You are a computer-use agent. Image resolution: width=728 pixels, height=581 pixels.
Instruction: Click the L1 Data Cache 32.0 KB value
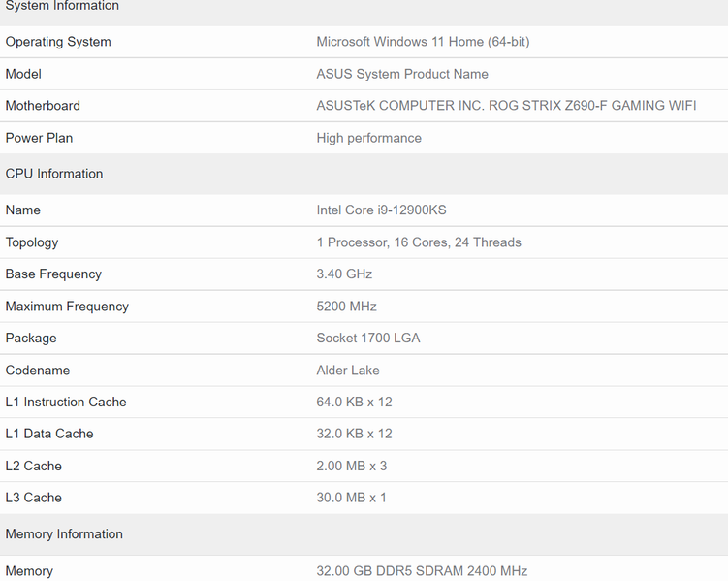(354, 434)
